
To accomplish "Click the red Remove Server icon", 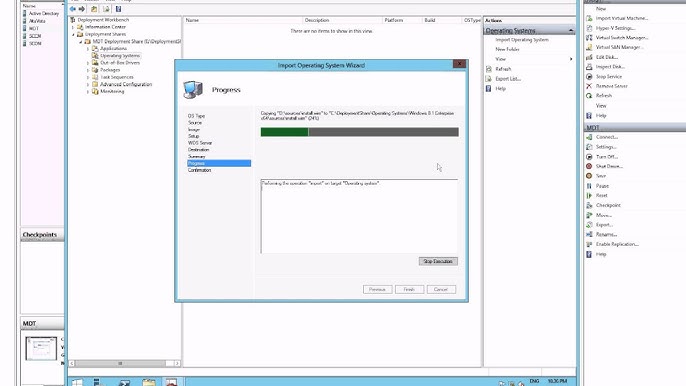I will click(x=589, y=86).
